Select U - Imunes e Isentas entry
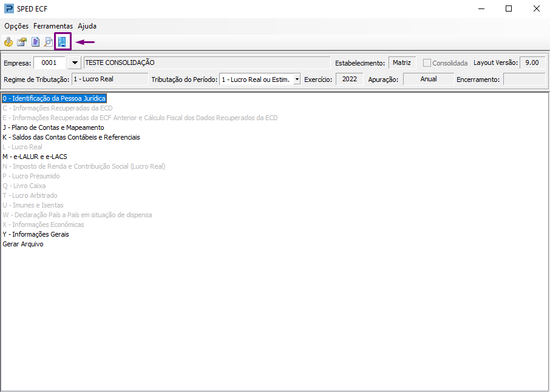550x392 pixels. (x=33, y=205)
